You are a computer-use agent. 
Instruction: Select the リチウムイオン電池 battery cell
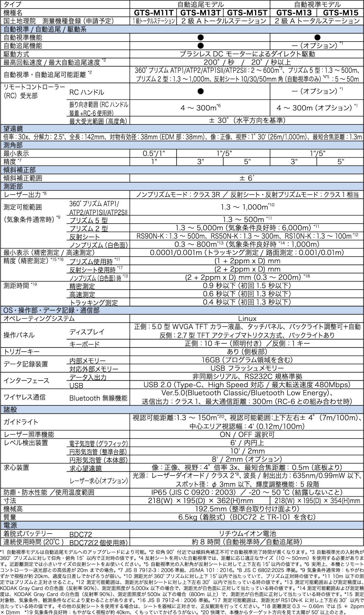click(x=247, y=533)
